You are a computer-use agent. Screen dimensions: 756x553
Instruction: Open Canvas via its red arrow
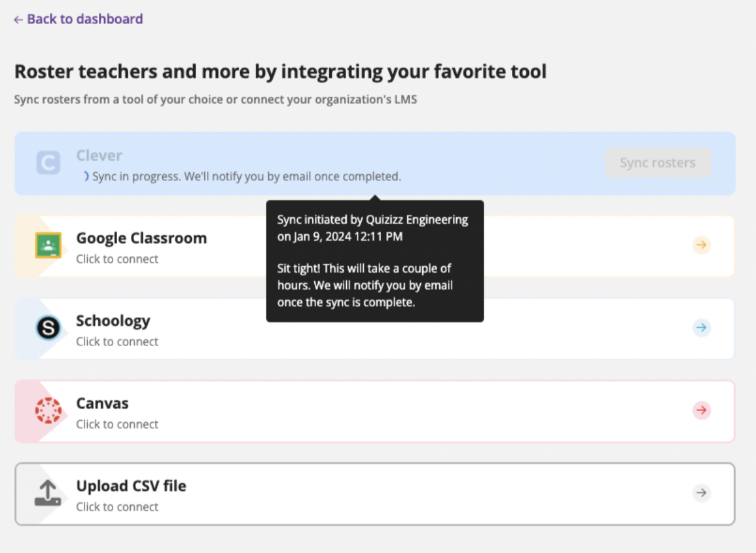tap(701, 411)
